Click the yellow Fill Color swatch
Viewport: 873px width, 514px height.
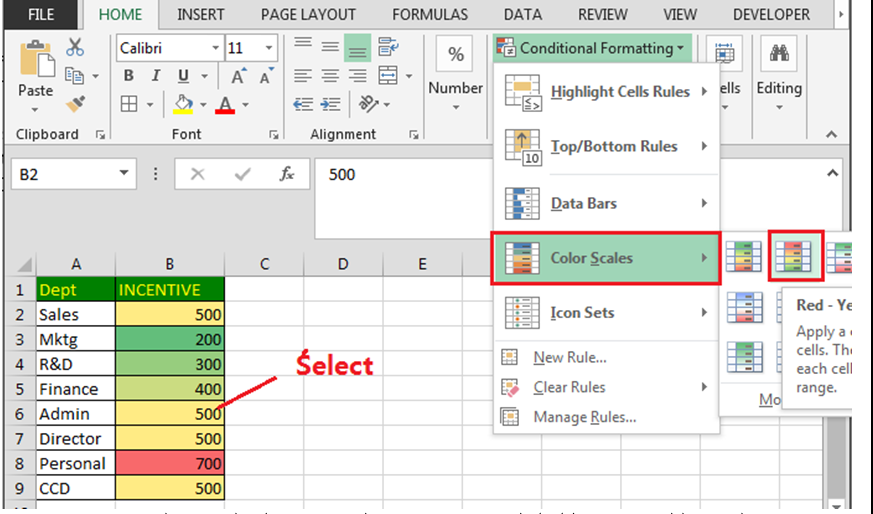(x=183, y=104)
